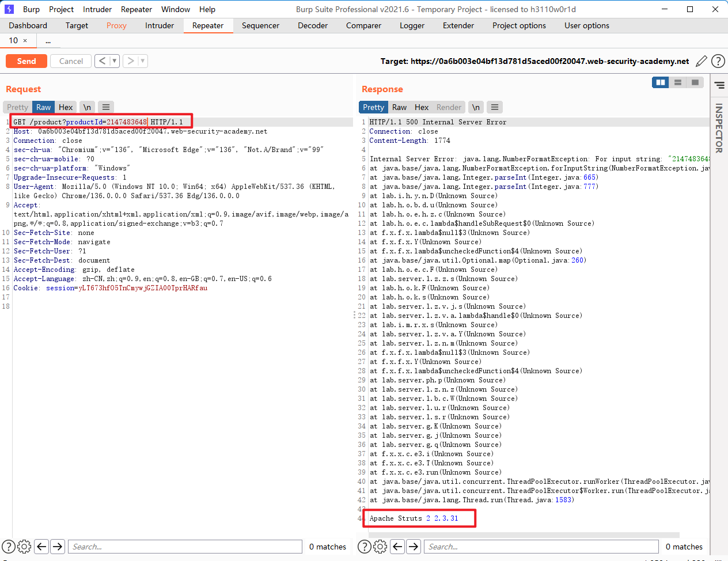Add new Repeater tab via ellipsis
This screenshot has height=561, width=728.
[x=48, y=40]
